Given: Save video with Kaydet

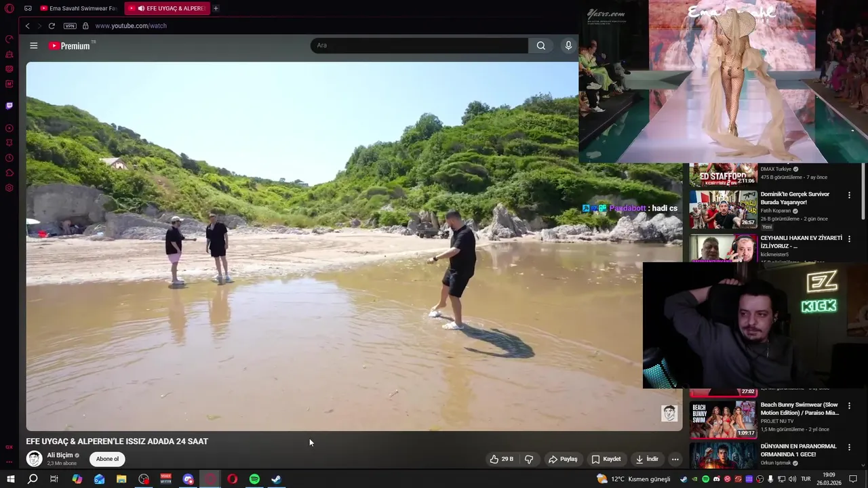Looking at the screenshot, I should [606, 459].
